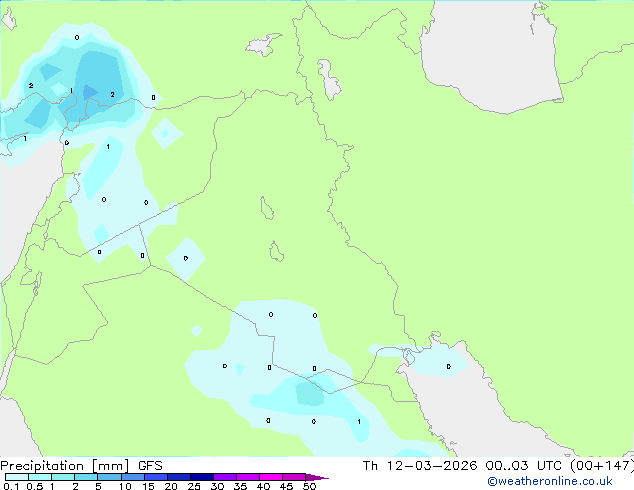Select the 40–45 mm magenta legend swatch

[x=271, y=477]
